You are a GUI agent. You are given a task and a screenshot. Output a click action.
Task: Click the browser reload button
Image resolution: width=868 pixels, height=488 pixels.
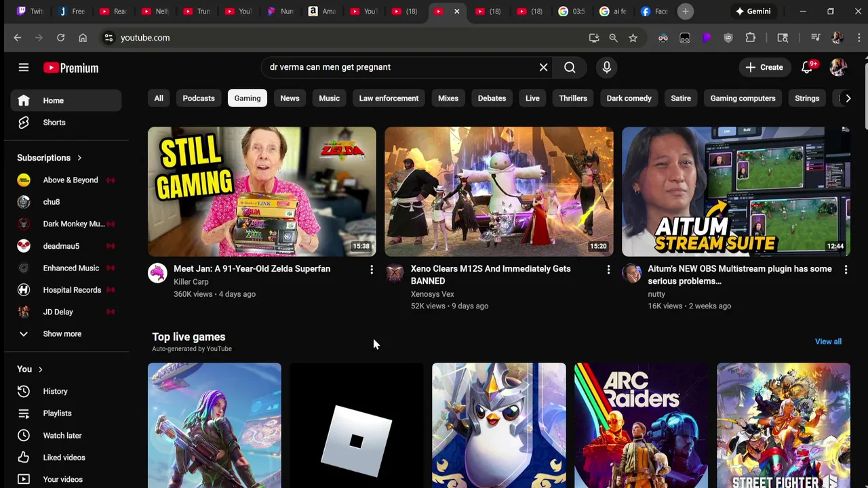pyautogui.click(x=60, y=38)
